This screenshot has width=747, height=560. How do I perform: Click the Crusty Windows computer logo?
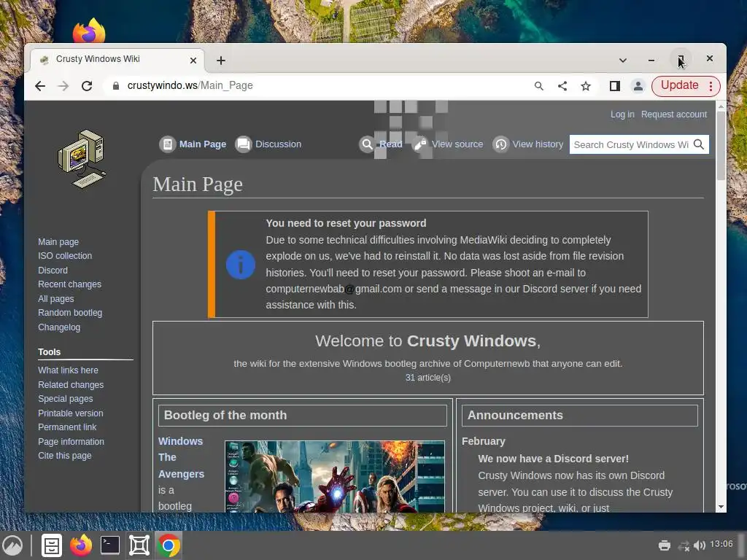(x=82, y=158)
